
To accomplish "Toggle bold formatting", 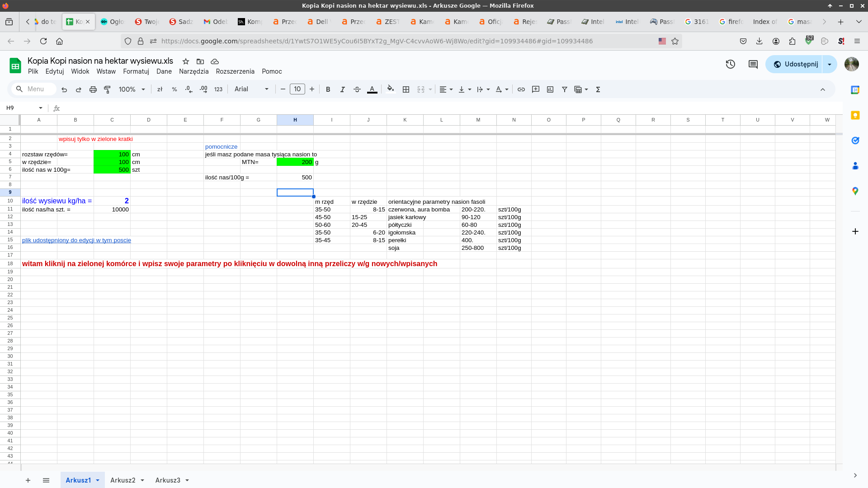I will pos(328,89).
